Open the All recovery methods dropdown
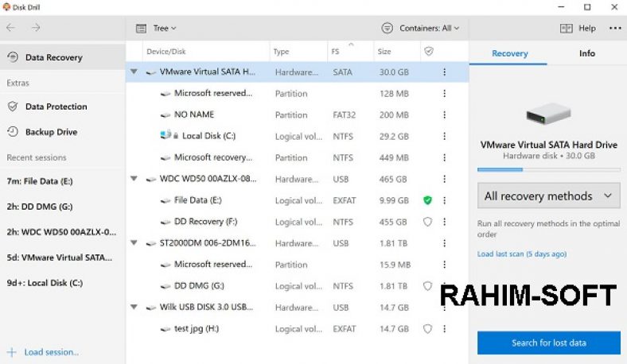The height and width of the screenshot is (364, 627). coord(548,196)
